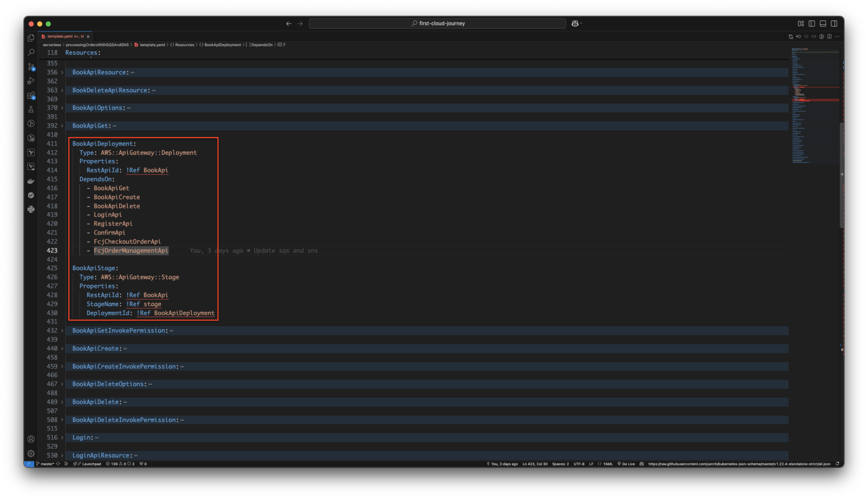Image resolution: width=868 pixels, height=499 pixels.
Task: Click Resources breadcrumb segment
Action: (x=185, y=45)
